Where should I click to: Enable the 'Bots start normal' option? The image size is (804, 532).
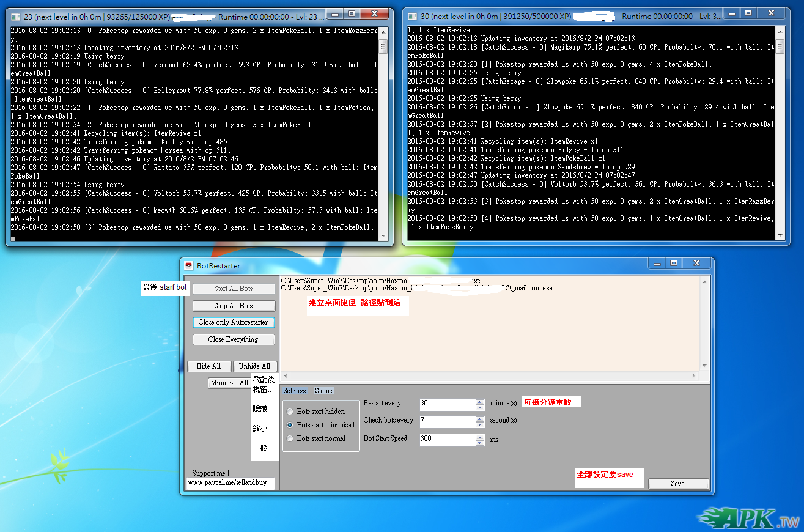coord(290,438)
